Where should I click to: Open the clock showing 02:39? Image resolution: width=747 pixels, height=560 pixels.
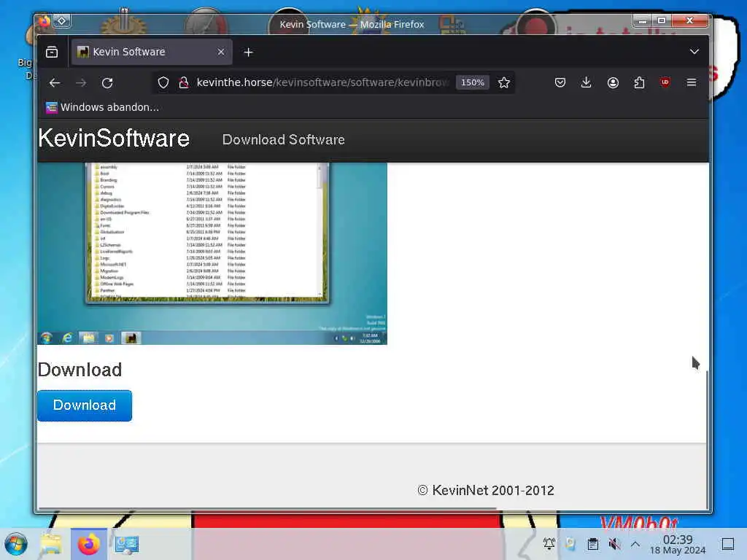tap(678, 545)
